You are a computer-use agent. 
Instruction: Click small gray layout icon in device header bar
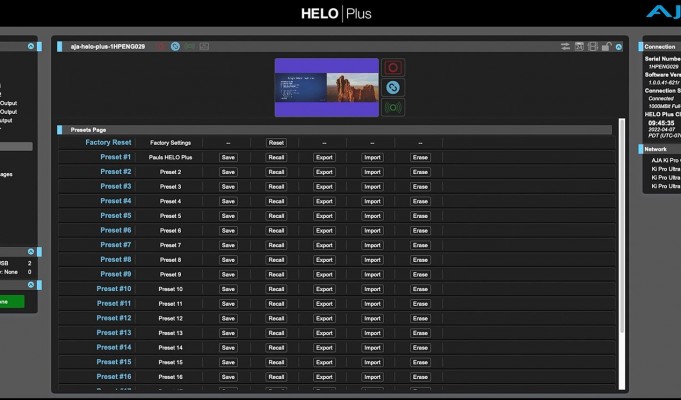tap(204, 46)
